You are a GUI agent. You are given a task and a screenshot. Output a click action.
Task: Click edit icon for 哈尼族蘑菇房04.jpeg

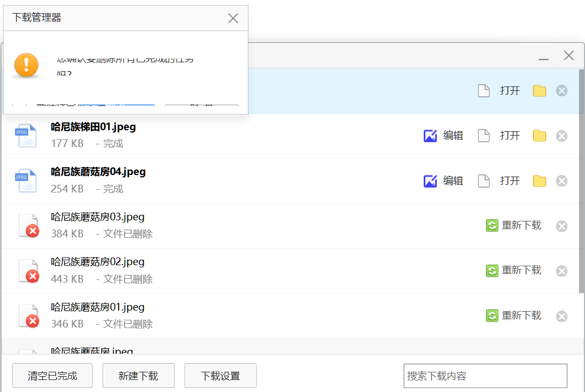(x=443, y=181)
